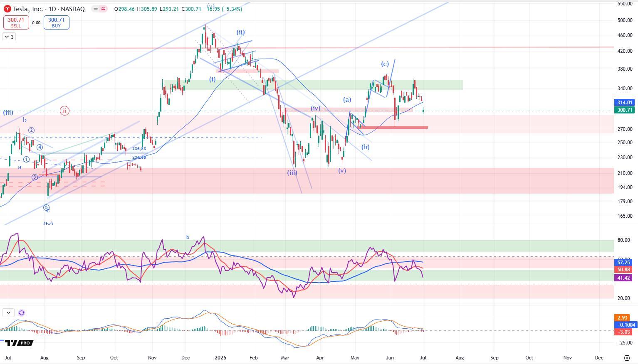Click the Jul label on the left of the time axis
The image size is (638, 364).
click(x=7, y=358)
